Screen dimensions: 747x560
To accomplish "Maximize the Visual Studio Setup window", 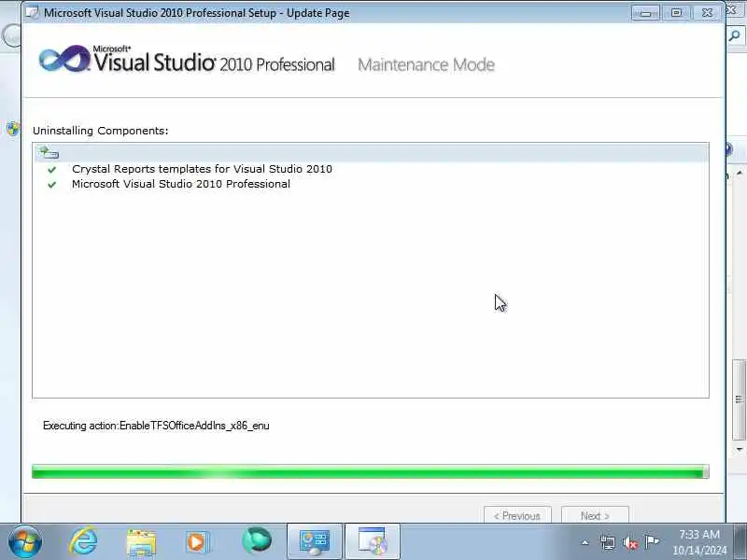I will (x=676, y=13).
